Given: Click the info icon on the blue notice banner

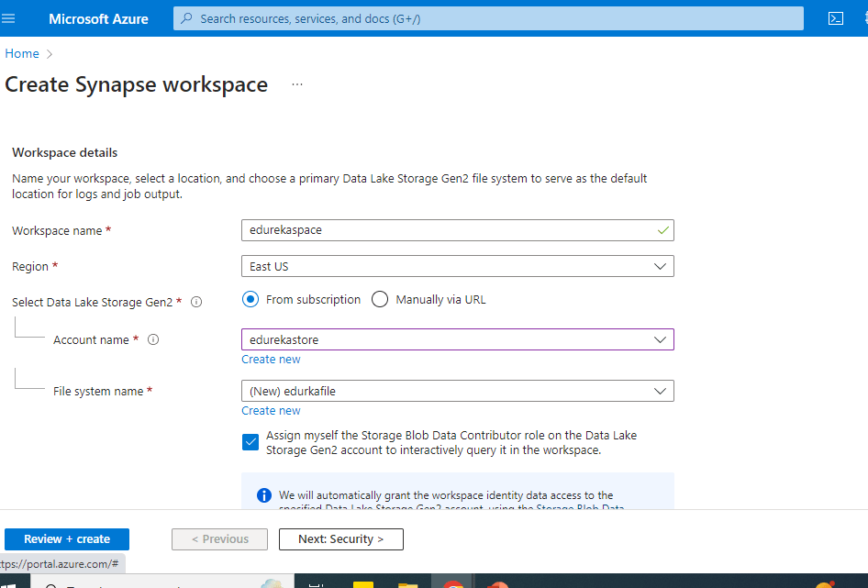Looking at the screenshot, I should pyautogui.click(x=263, y=495).
